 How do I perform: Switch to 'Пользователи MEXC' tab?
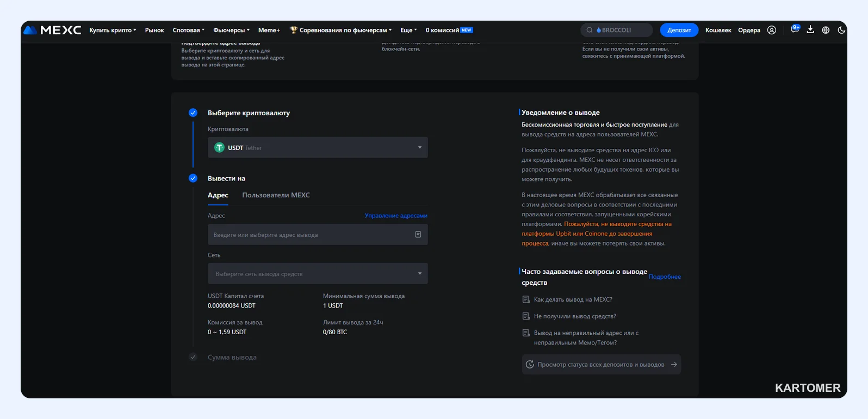click(x=276, y=195)
